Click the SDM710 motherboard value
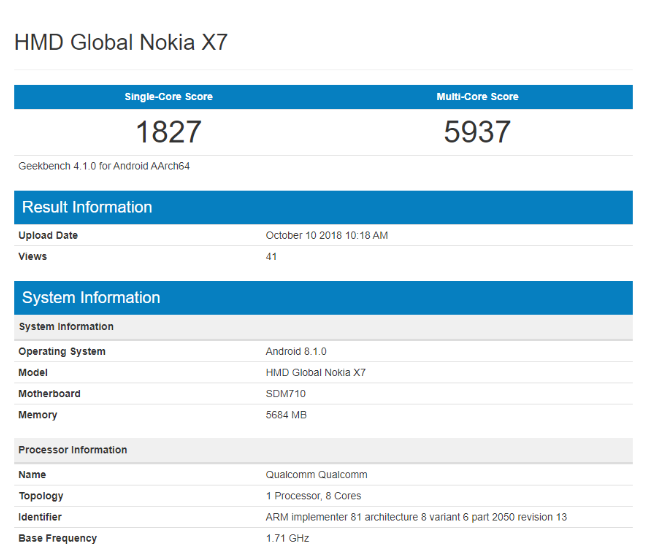This screenshot has width=660, height=555. [x=286, y=394]
